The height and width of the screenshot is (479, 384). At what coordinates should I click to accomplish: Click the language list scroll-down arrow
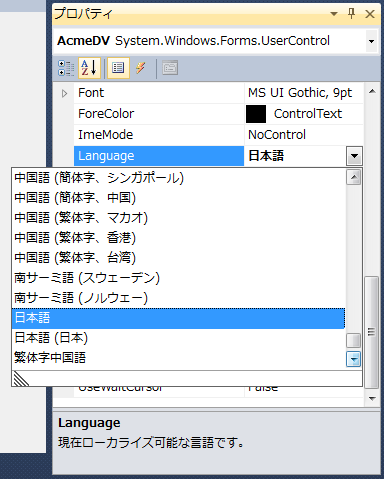pyautogui.click(x=354, y=360)
